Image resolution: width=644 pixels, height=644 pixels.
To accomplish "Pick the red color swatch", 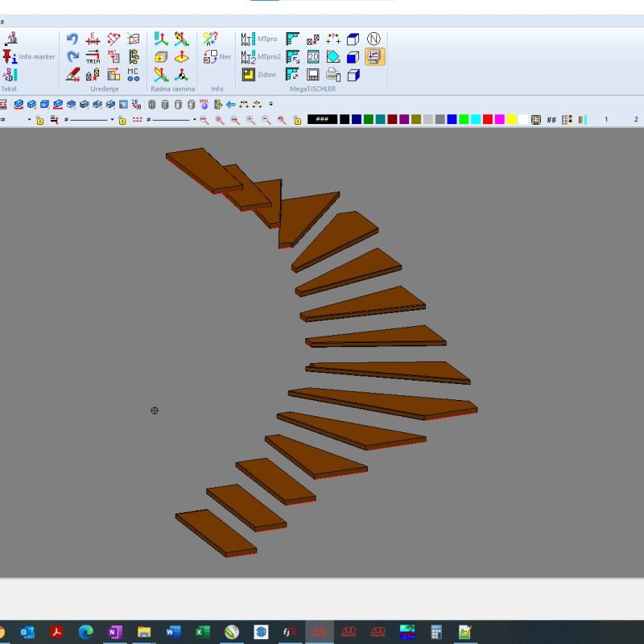I will click(487, 119).
